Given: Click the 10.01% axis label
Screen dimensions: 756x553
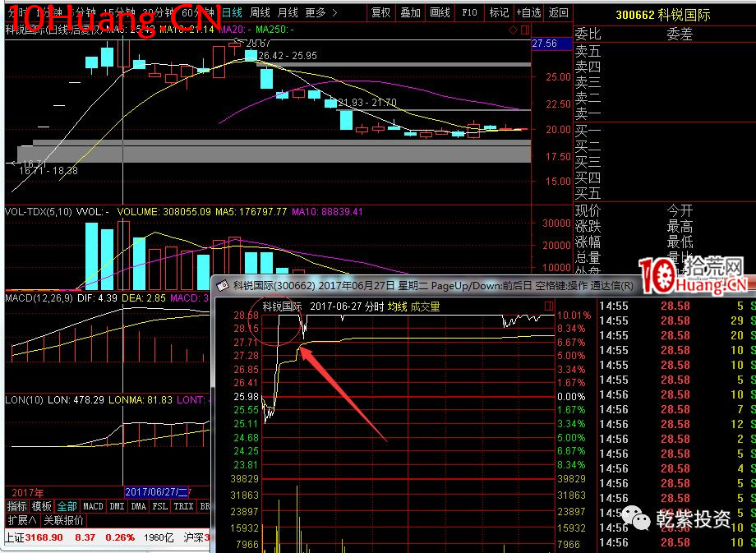Looking at the screenshot, I should 574,316.
